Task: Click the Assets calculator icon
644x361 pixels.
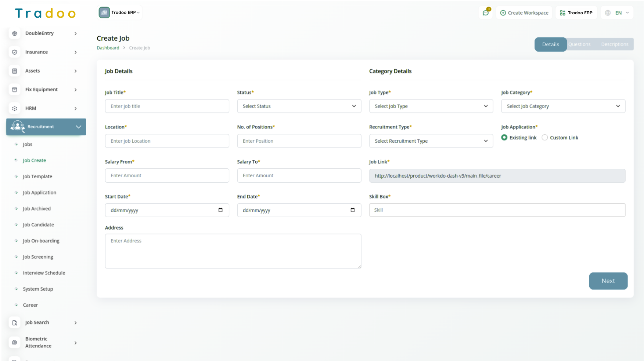Action: tap(15, 71)
